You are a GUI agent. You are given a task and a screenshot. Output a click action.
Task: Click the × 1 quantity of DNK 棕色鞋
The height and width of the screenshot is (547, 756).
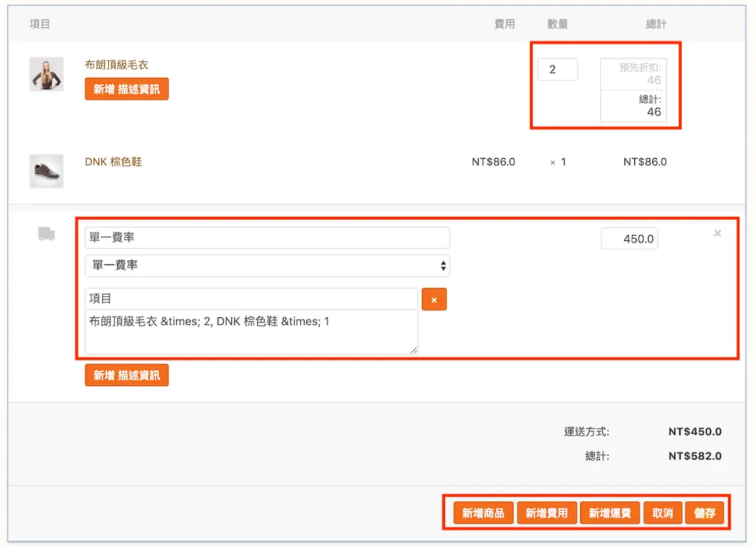coord(558,162)
